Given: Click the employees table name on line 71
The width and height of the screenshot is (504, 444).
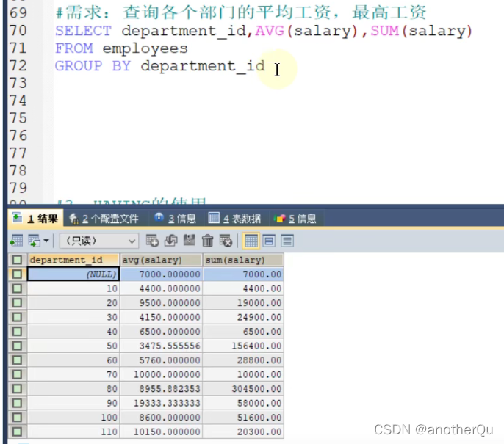Looking at the screenshot, I should click(145, 48).
